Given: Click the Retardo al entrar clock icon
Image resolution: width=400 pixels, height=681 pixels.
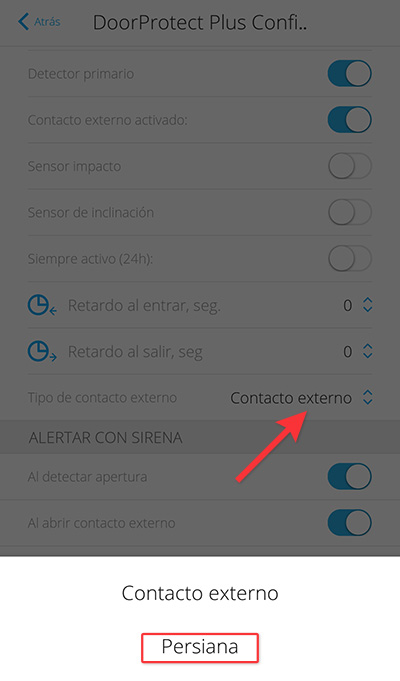Looking at the screenshot, I should pyautogui.click(x=42, y=305).
